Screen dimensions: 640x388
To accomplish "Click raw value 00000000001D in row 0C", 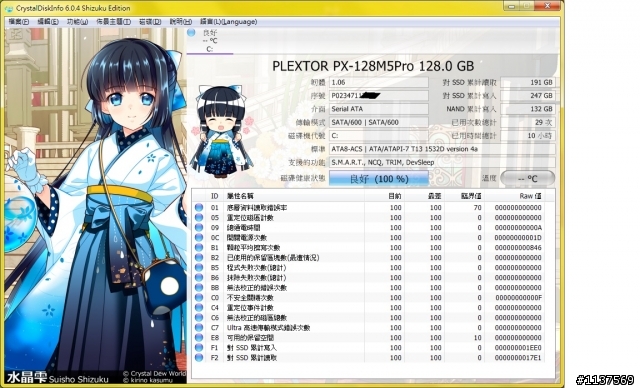I will 518,237.
